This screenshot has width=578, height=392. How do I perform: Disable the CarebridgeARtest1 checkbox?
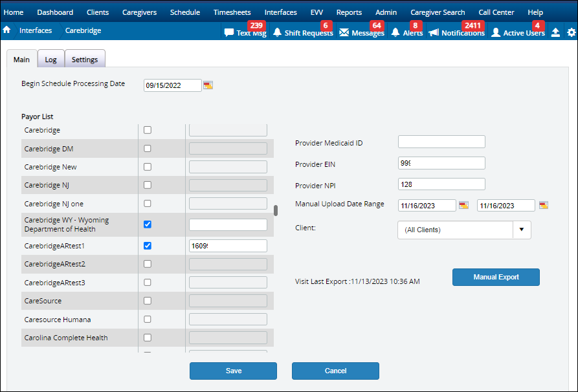[148, 246]
